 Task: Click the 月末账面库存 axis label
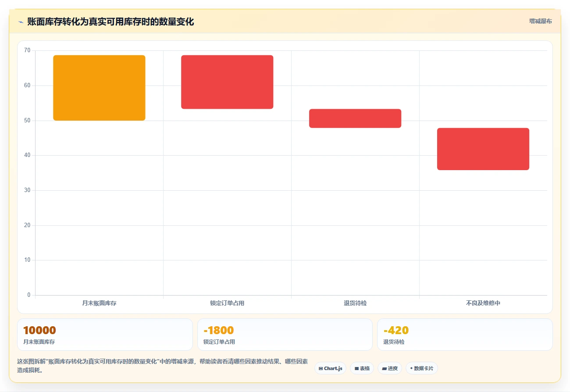point(99,303)
